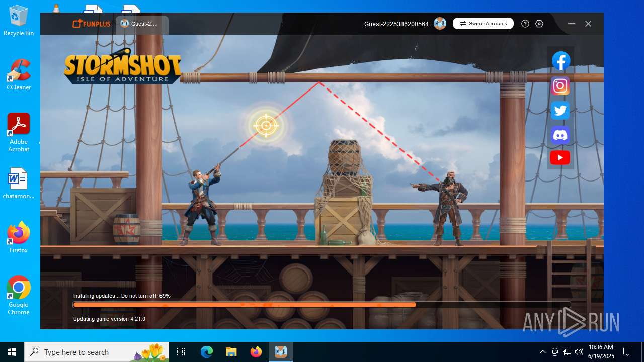Click the Switch Accounts button

click(483, 24)
